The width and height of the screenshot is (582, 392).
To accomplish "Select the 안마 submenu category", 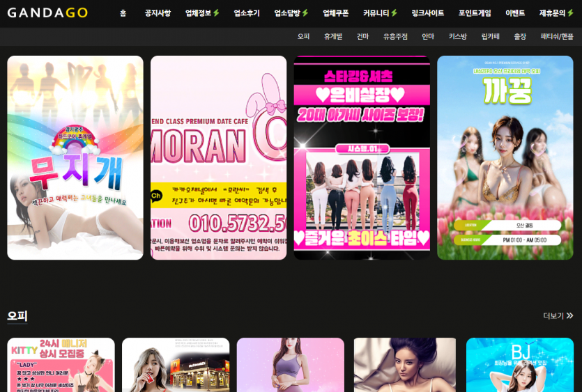I will (x=428, y=36).
